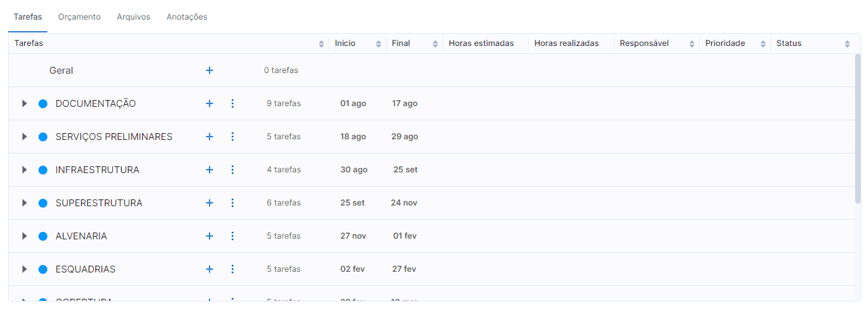This screenshot has width=868, height=311.
Task: Click the vertical scrollbar of the task list
Action: point(857,128)
